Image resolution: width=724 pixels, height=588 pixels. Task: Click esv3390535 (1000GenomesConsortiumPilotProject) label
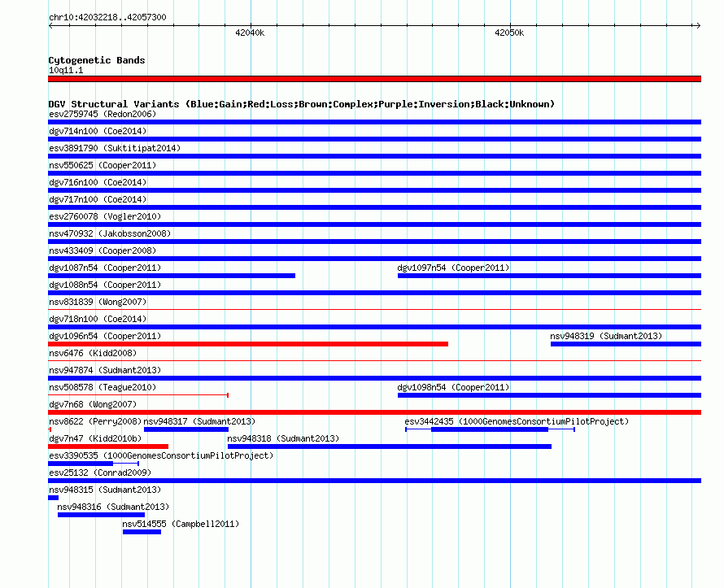pyautogui.click(x=161, y=455)
